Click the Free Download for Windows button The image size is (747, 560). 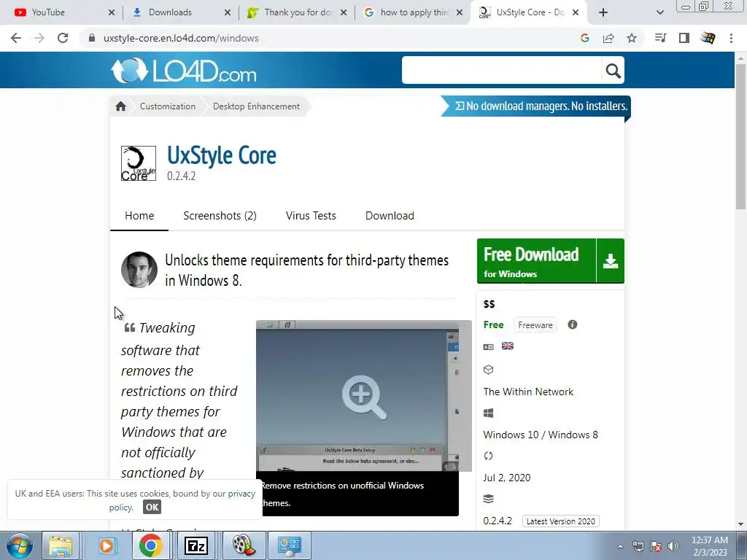[x=551, y=261]
